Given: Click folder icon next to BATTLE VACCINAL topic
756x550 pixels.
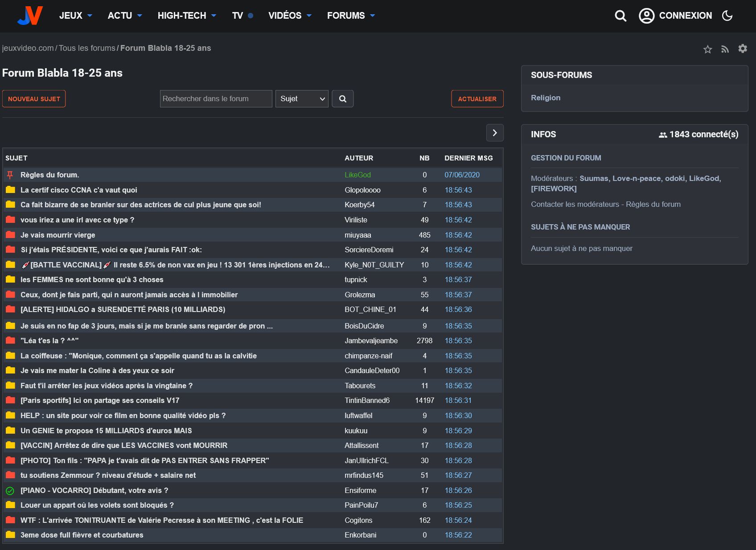Looking at the screenshot, I should click(10, 265).
